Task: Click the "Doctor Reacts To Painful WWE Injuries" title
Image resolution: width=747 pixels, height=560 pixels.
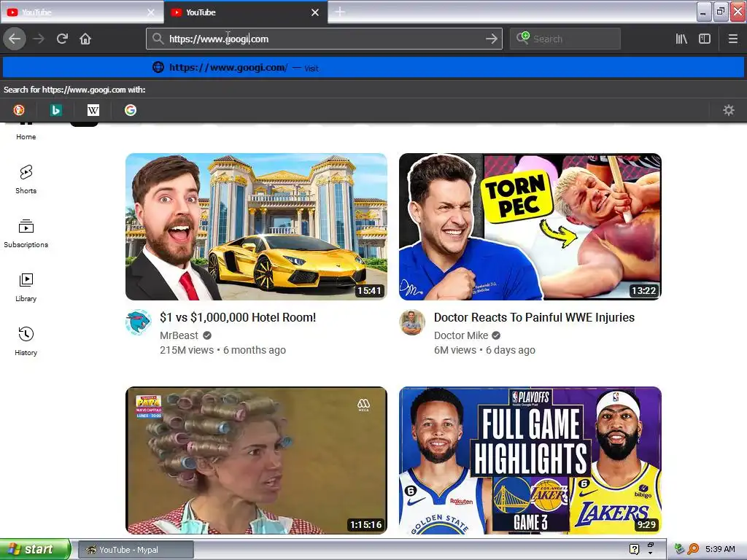Action: pos(534,318)
